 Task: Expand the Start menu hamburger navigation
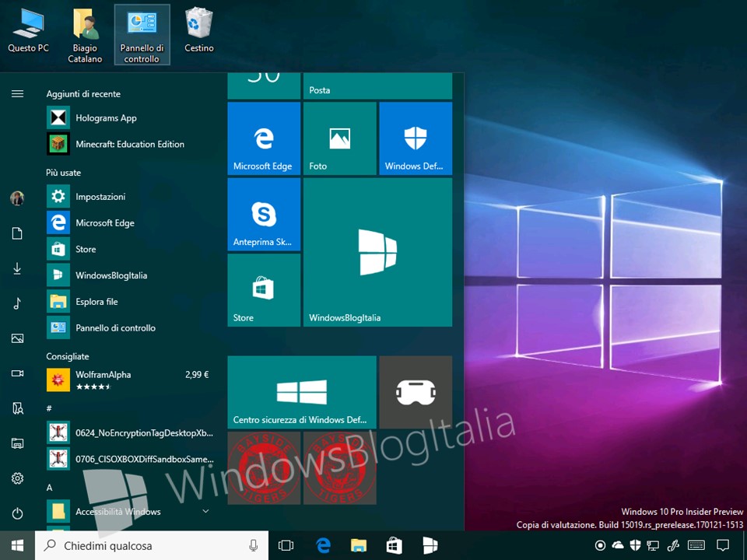pos(18,94)
